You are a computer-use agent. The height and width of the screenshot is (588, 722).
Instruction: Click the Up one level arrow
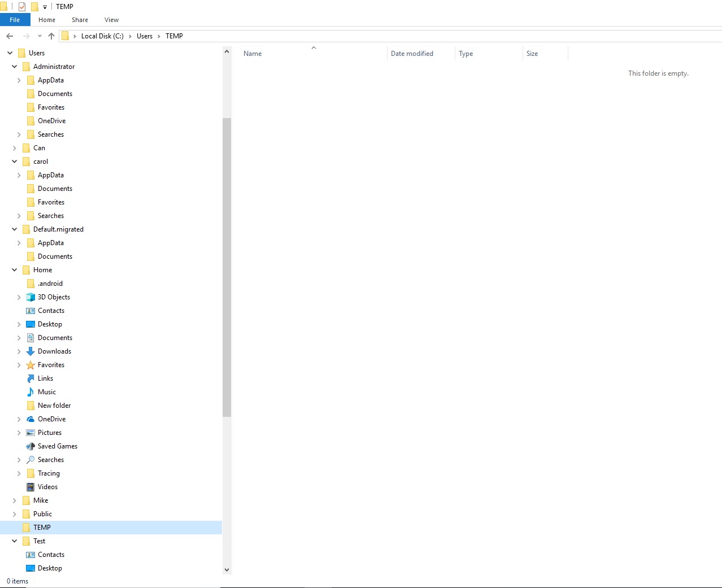(x=51, y=36)
